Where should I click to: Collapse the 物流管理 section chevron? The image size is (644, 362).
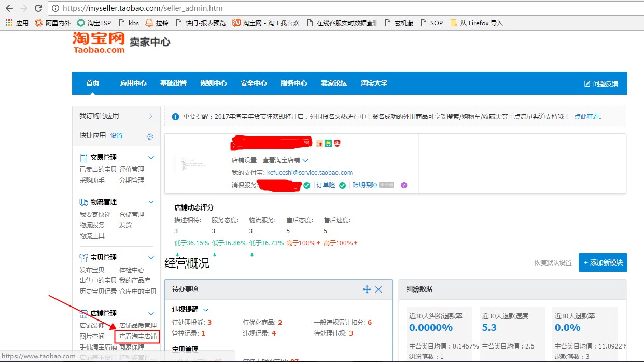[x=151, y=202]
